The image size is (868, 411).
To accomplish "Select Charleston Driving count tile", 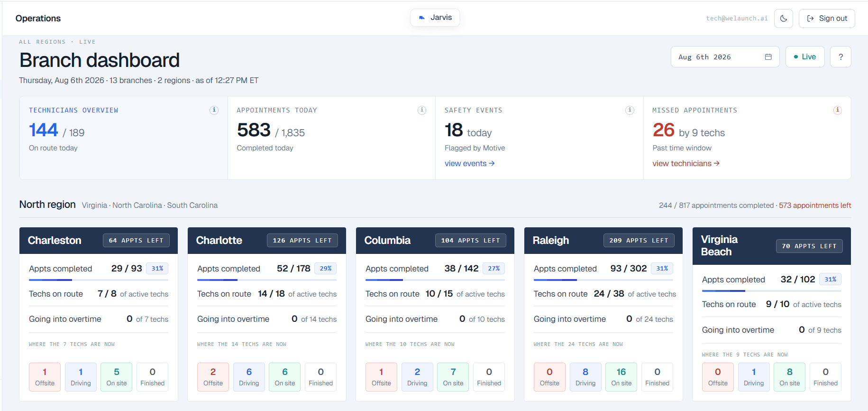I will coord(81,377).
